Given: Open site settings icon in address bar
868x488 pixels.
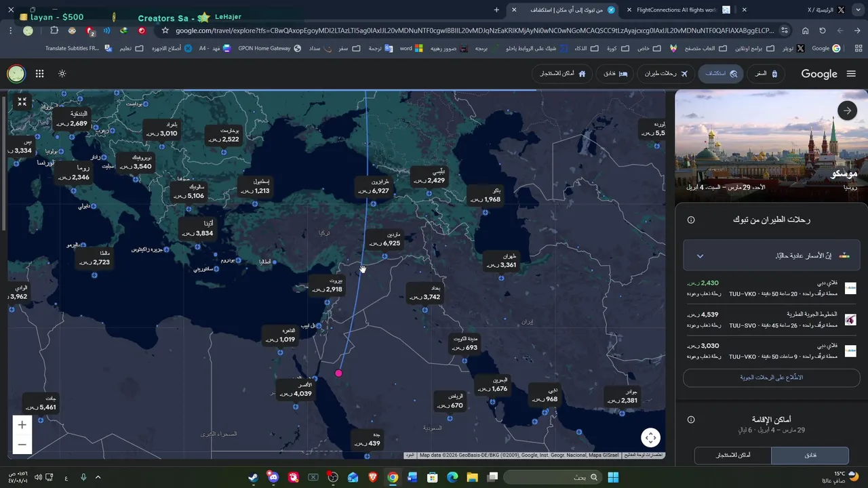Looking at the screenshot, I should (785, 30).
